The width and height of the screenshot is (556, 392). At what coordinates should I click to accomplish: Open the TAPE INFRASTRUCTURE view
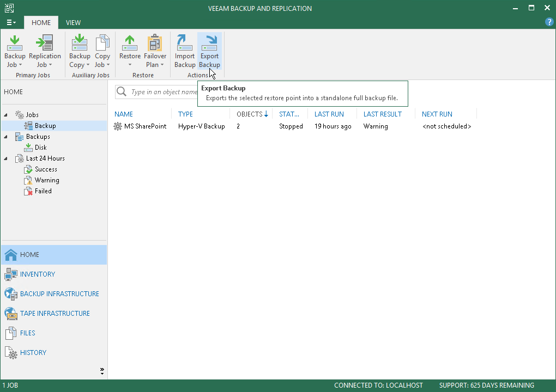click(x=55, y=314)
